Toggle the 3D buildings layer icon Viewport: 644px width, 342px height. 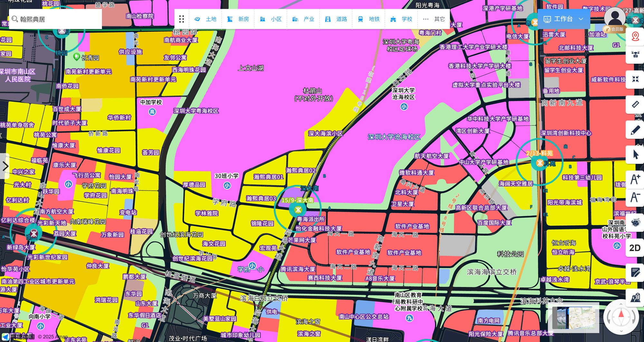[635, 298]
